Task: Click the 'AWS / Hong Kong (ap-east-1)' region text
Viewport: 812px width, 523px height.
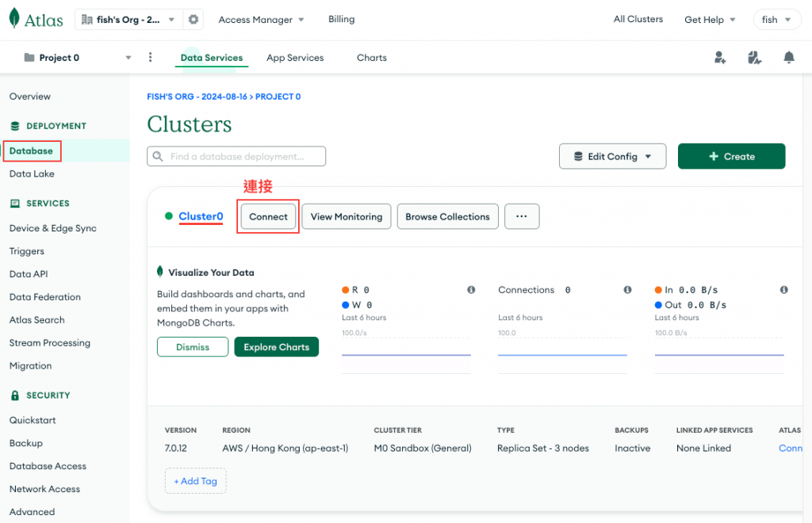Action: pyautogui.click(x=285, y=448)
